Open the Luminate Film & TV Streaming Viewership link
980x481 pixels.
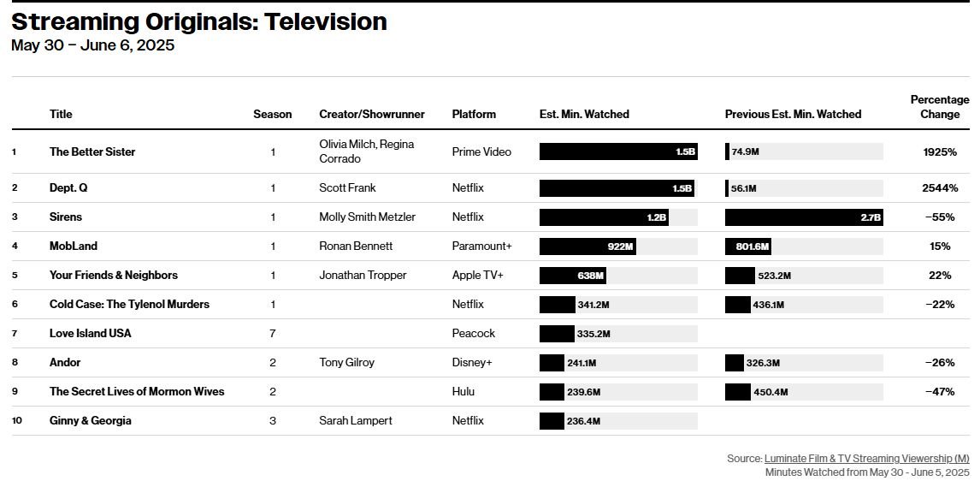[x=867, y=459]
